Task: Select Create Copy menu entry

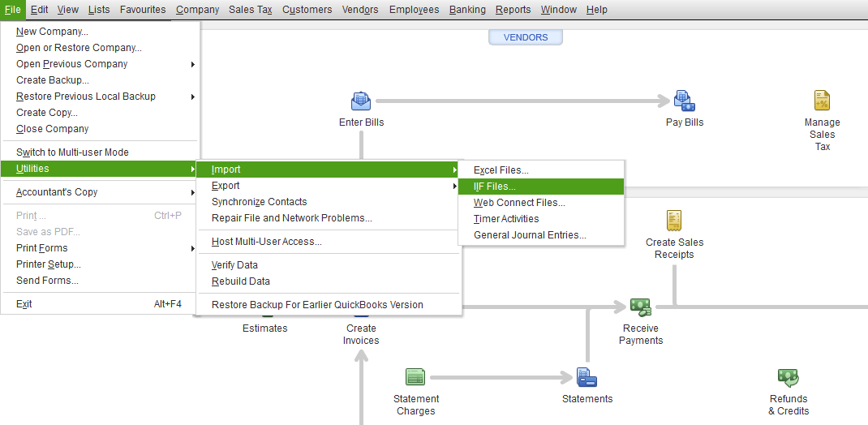Action: click(100, 113)
